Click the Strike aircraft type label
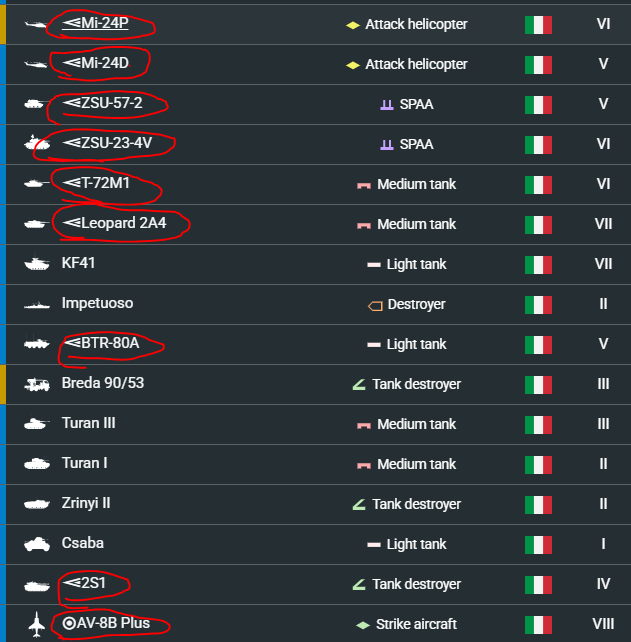This screenshot has width=631, height=642. point(416,624)
